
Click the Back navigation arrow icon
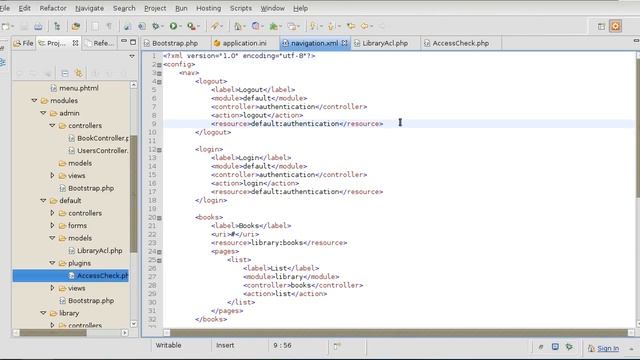(364, 27)
